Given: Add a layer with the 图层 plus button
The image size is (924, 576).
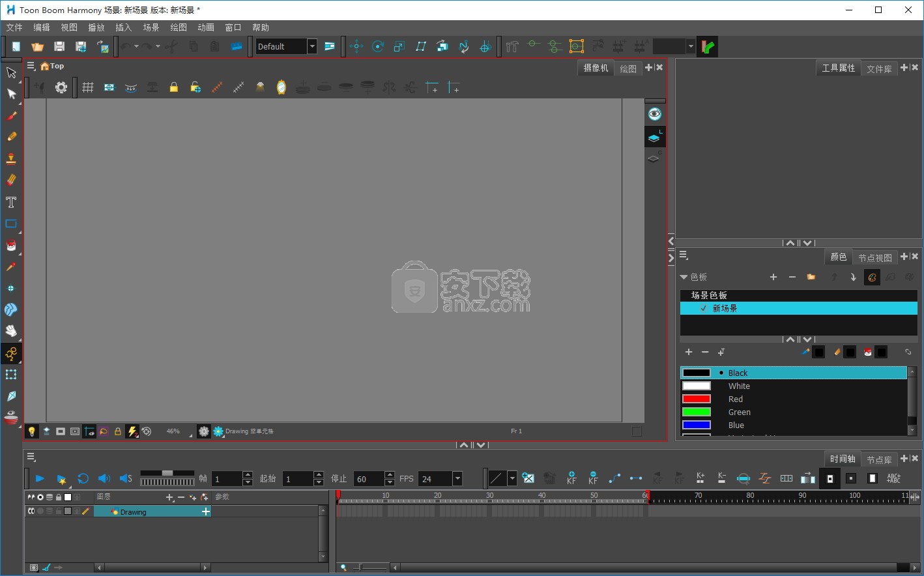Looking at the screenshot, I should click(x=170, y=497).
